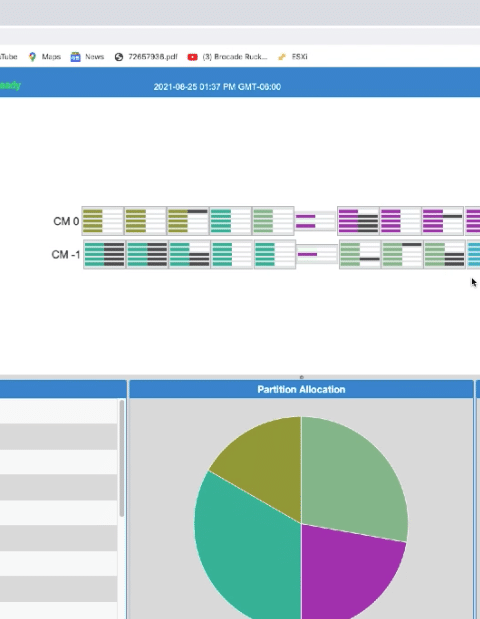Select first teal-and-dark block in CM -1
Image resolution: width=480 pixels, height=619 pixels.
pyautogui.click(x=104, y=254)
